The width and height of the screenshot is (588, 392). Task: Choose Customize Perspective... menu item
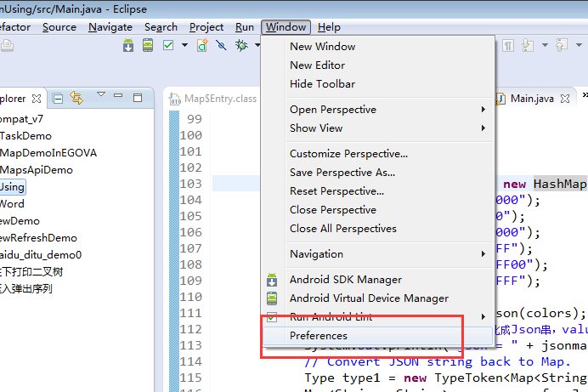pos(377,154)
